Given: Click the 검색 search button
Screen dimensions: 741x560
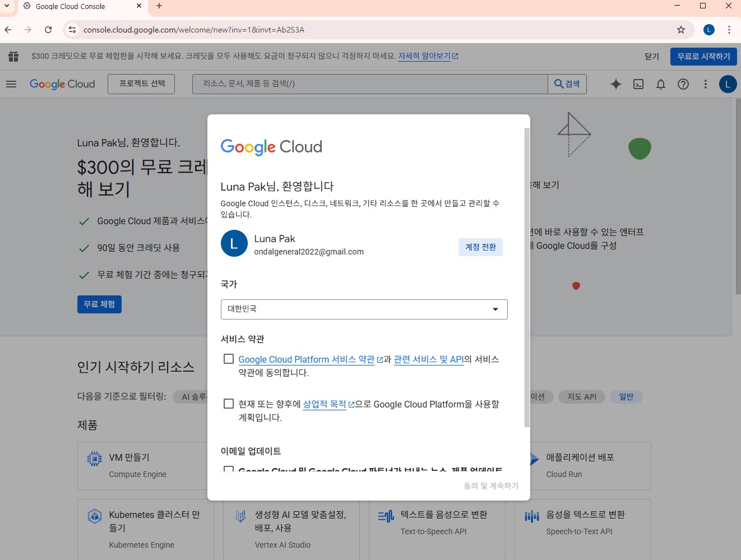Looking at the screenshot, I should pyautogui.click(x=567, y=84).
